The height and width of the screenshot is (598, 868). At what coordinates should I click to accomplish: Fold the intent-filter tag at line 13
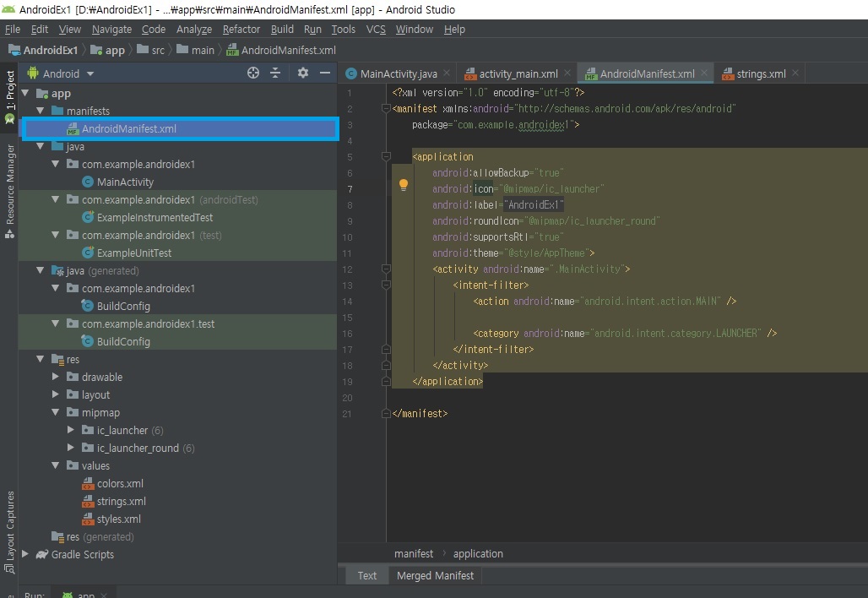click(387, 285)
